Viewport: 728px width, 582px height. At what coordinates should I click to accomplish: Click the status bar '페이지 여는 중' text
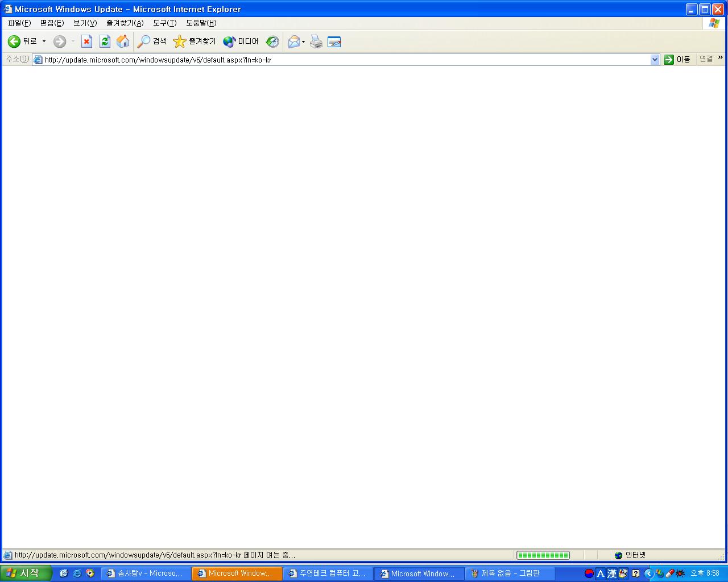(x=269, y=555)
